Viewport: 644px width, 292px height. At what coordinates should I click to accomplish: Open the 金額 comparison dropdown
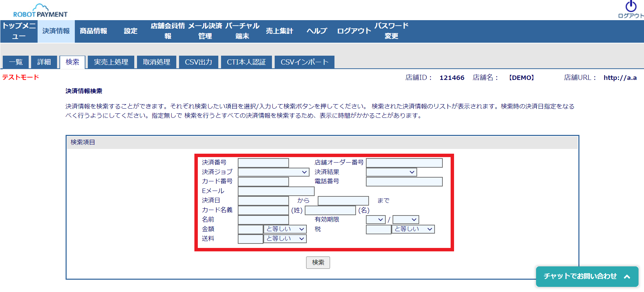(x=285, y=229)
